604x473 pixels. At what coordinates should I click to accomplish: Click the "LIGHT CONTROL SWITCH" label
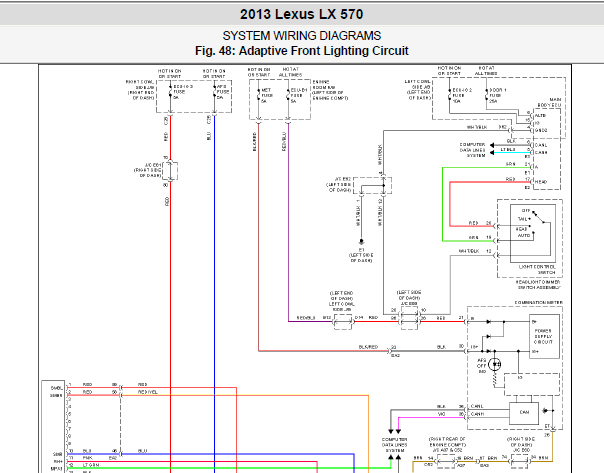coord(537,269)
